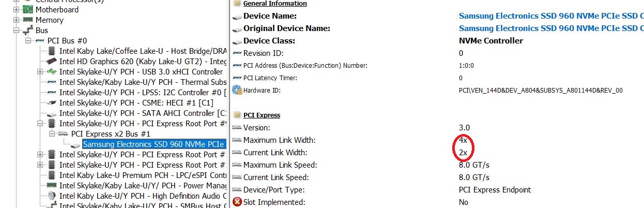644x208 pixels.
Task: Click the red X Slot Implemented icon
Action: tap(237, 202)
